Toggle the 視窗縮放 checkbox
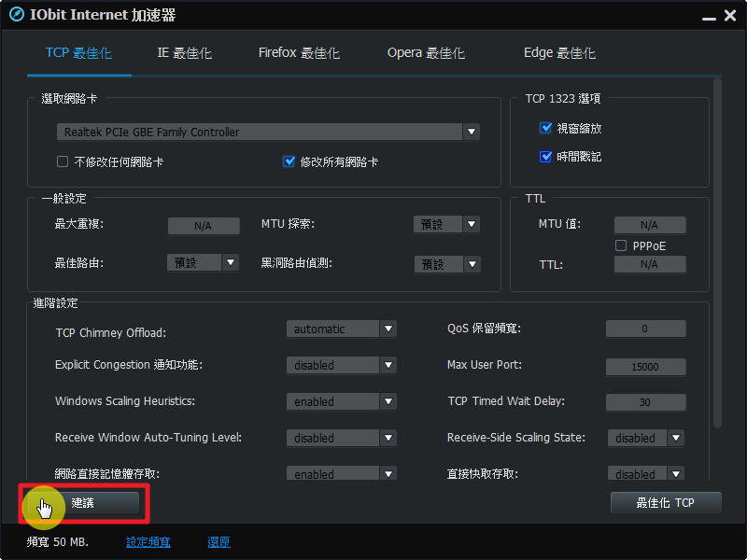Viewport: 747px width, 560px height. pyautogui.click(x=546, y=128)
